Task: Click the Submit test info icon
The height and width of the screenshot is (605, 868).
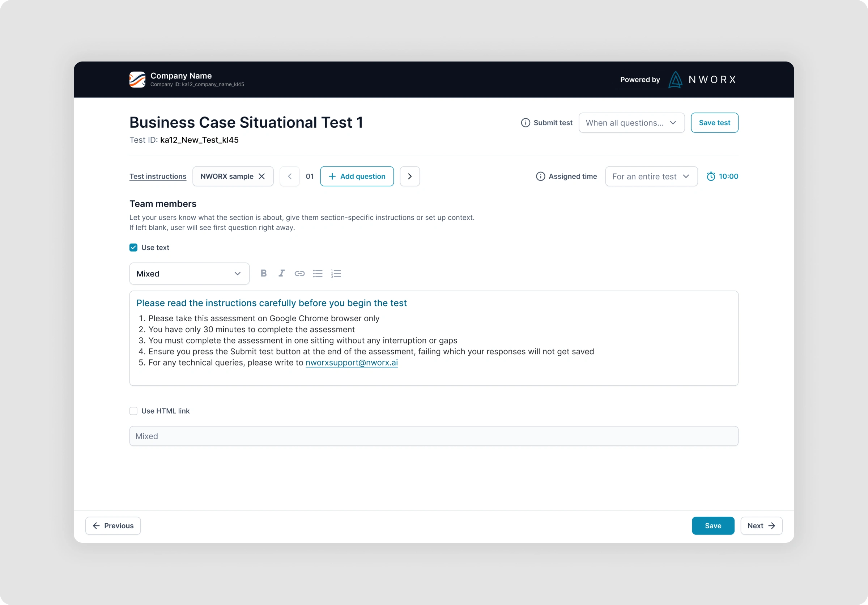Action: [525, 123]
